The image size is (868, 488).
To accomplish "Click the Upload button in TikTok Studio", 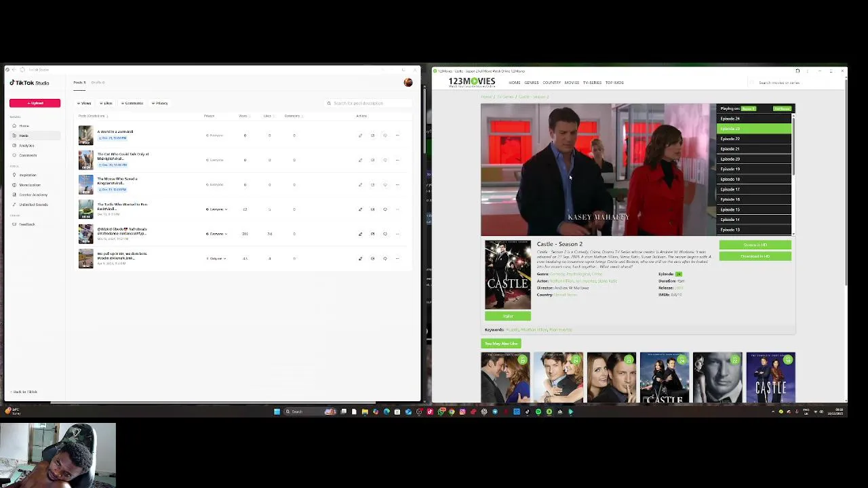I will point(35,103).
